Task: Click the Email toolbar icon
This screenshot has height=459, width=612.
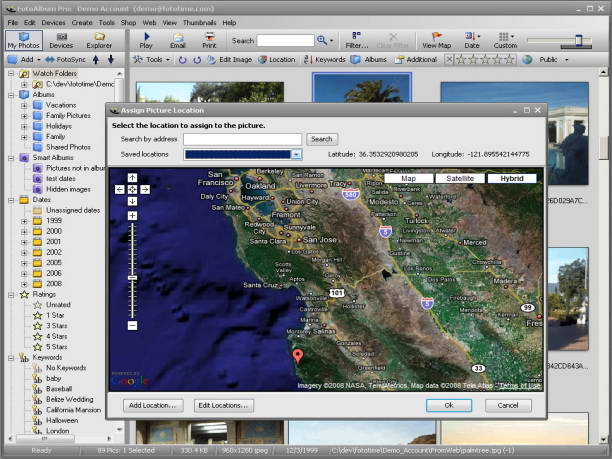Action: (x=177, y=39)
